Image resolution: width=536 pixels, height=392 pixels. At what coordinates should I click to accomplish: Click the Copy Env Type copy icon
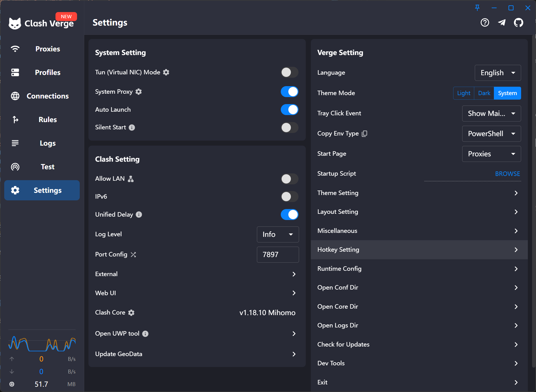pyautogui.click(x=364, y=134)
